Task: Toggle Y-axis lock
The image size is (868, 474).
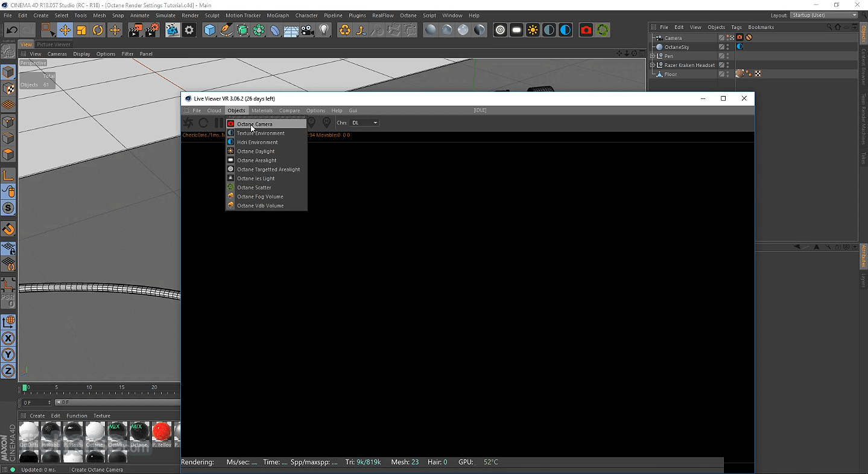Action: (8, 355)
